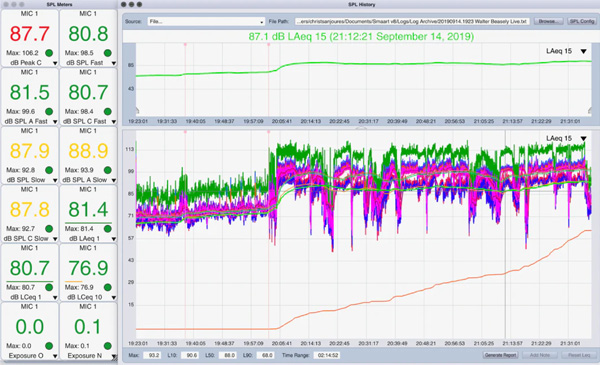Expand the dB LCeq 1 metric type dropdown

coord(55,298)
